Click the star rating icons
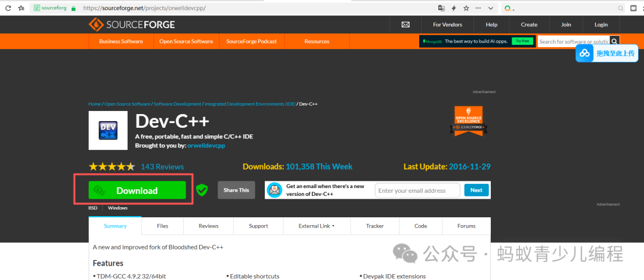The image size is (644, 280). pyautogui.click(x=112, y=167)
